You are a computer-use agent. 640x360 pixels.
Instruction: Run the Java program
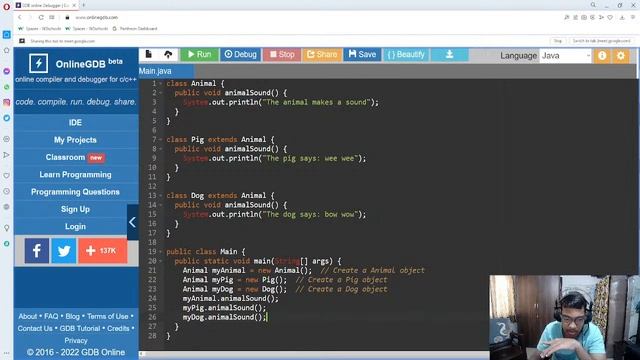tap(200, 54)
